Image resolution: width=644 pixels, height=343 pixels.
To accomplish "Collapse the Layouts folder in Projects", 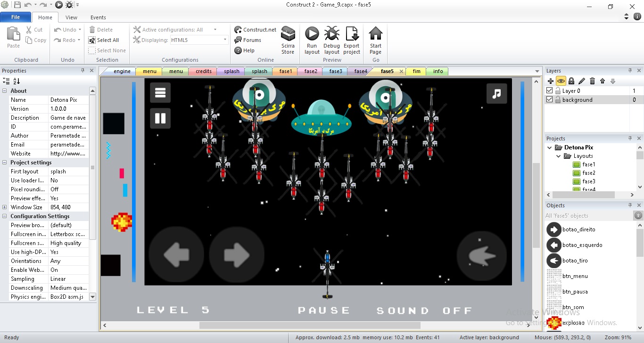I will click(x=559, y=156).
